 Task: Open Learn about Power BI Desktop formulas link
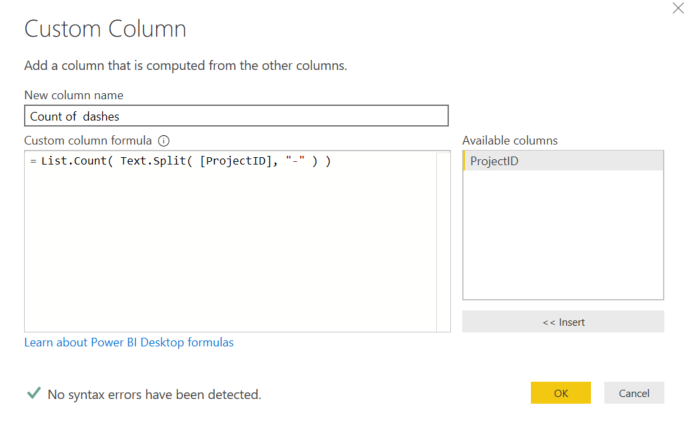coord(129,342)
